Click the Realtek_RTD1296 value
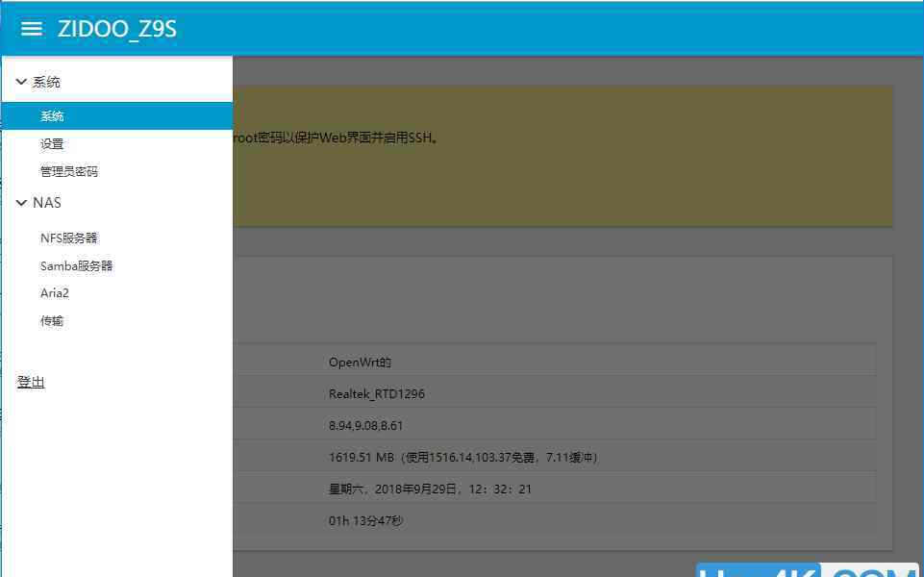924x577 pixels. (377, 393)
